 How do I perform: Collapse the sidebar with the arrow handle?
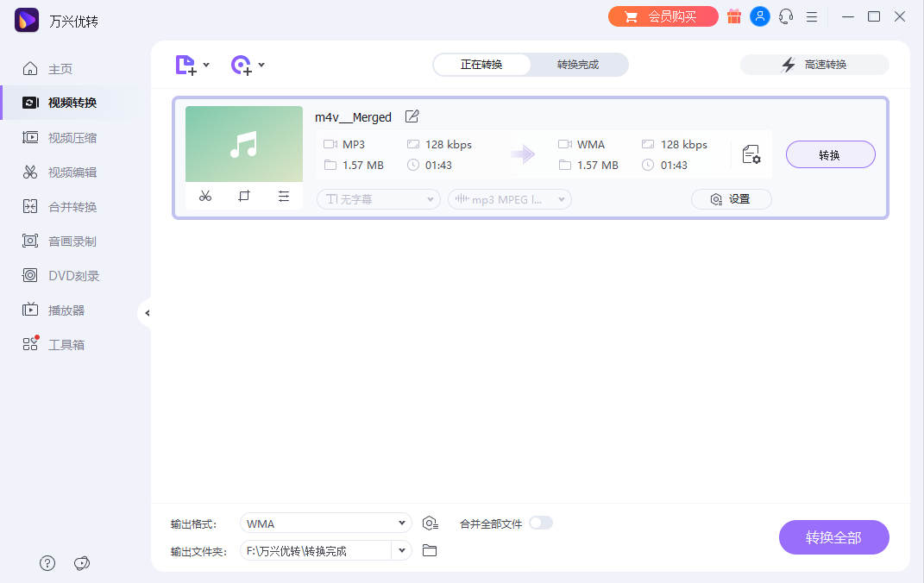146,313
